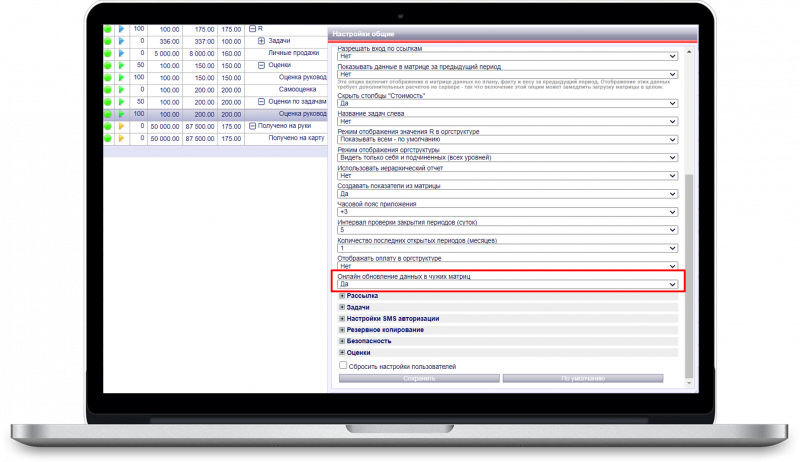Expand the Задачи settings section
The width and height of the screenshot is (800, 462).
tap(342, 307)
